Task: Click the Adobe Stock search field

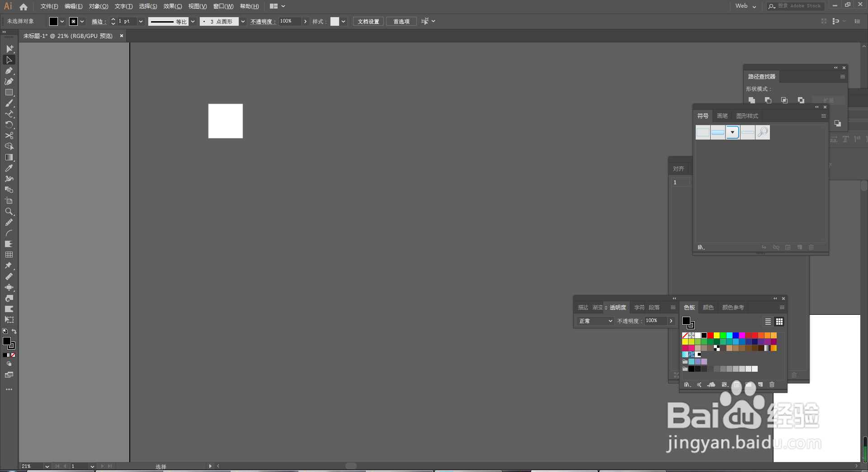Action: click(796, 6)
